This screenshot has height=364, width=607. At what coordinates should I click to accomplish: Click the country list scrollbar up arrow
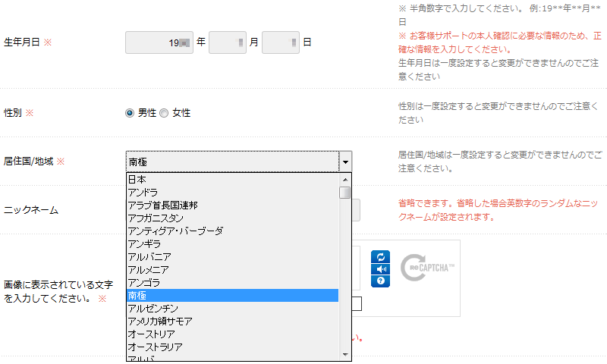(345, 179)
